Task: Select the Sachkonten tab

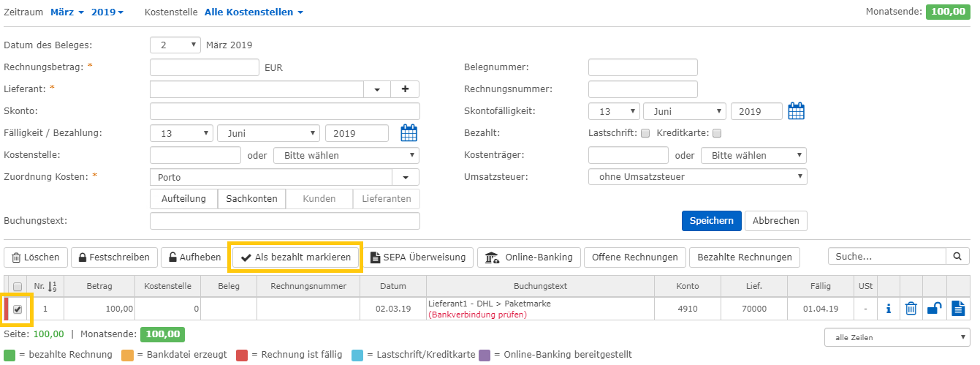Action: point(251,199)
